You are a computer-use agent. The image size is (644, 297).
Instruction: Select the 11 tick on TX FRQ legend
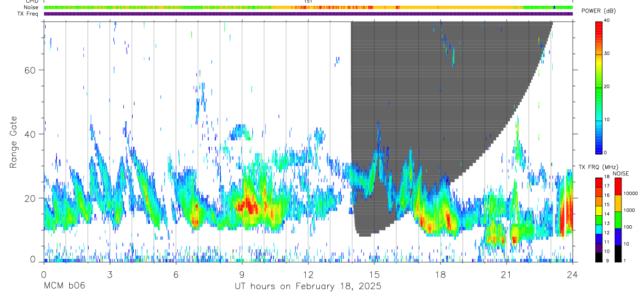point(607,243)
